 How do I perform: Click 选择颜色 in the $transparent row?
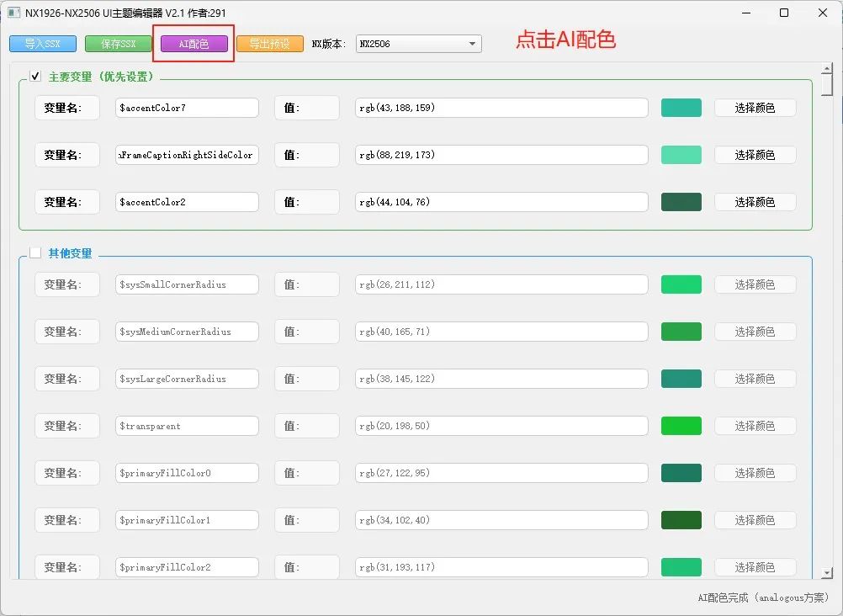[x=755, y=426]
